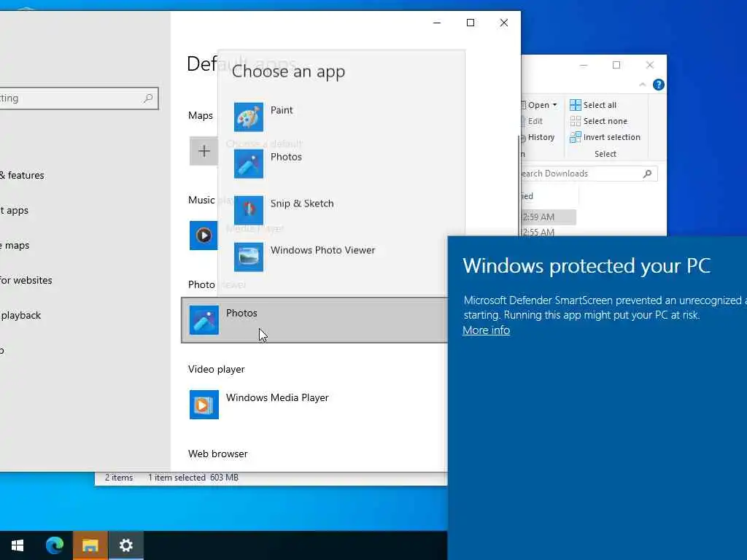This screenshot has width=747, height=560.
Task: Select Windows Photo Viewer app icon
Action: coord(248,257)
